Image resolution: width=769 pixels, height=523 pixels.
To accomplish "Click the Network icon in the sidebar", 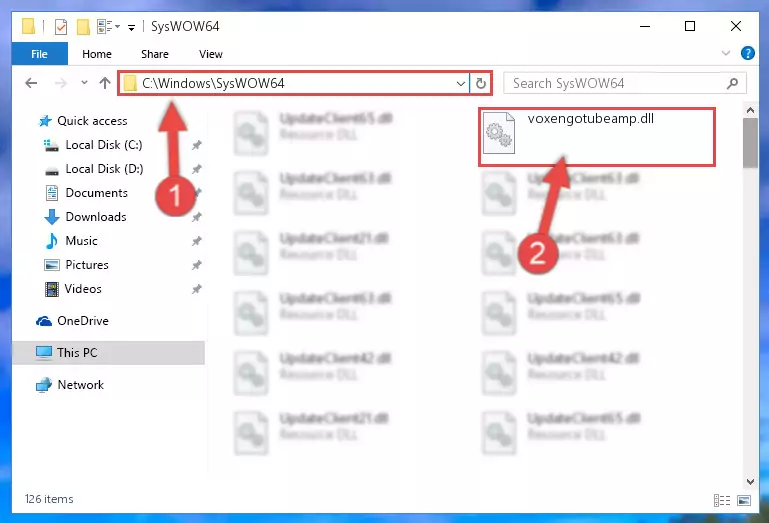I will coord(44,385).
